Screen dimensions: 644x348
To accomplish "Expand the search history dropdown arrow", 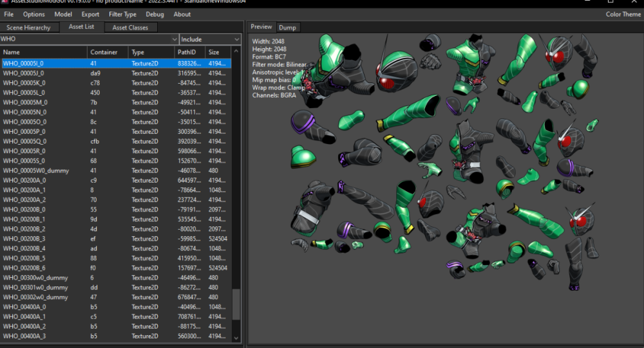I will coord(175,39).
